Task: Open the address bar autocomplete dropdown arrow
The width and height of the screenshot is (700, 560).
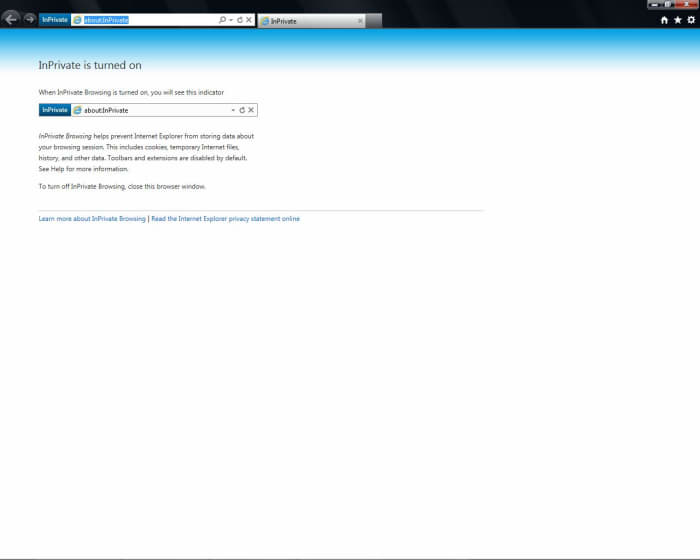Action: pyautogui.click(x=231, y=20)
